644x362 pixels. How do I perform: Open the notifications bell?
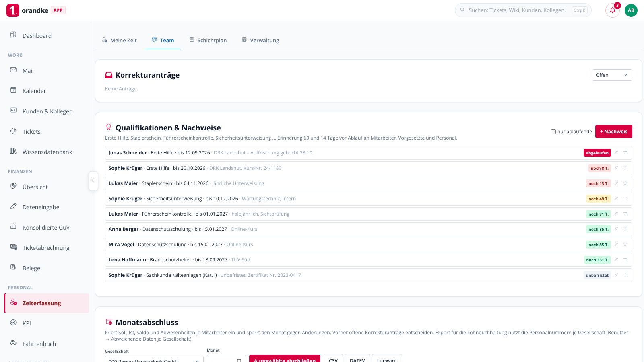pos(613,10)
